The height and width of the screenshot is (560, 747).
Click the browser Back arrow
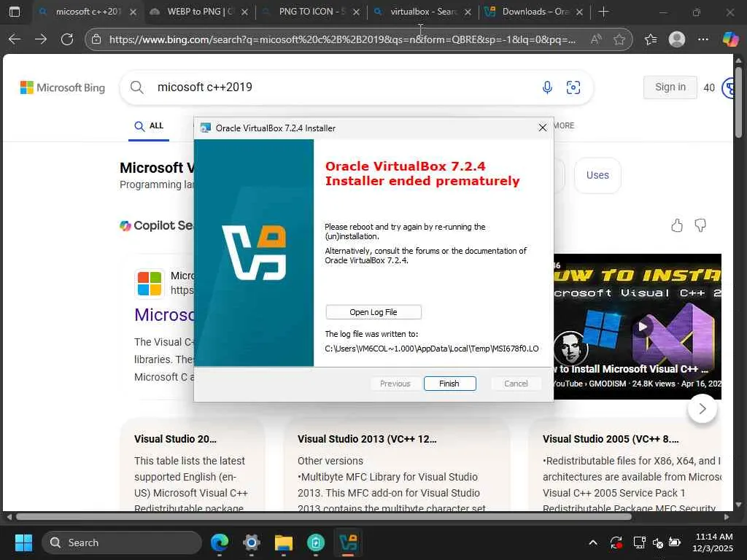[x=15, y=39]
